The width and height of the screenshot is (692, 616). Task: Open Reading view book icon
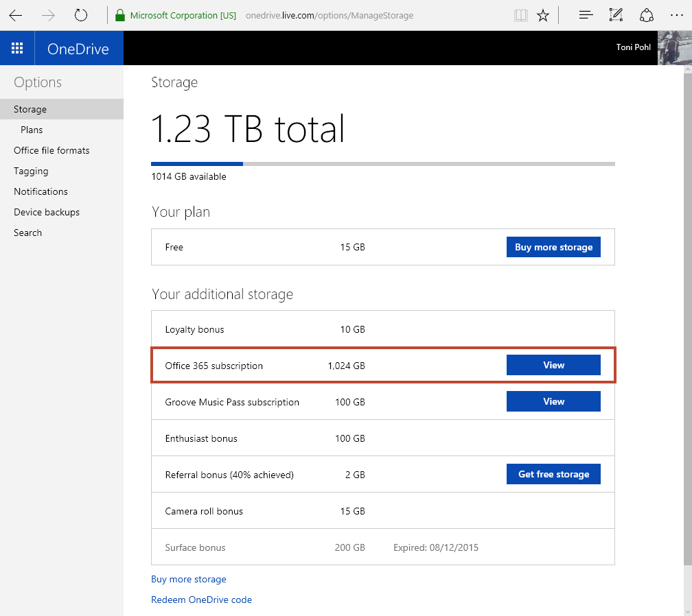pos(521,15)
